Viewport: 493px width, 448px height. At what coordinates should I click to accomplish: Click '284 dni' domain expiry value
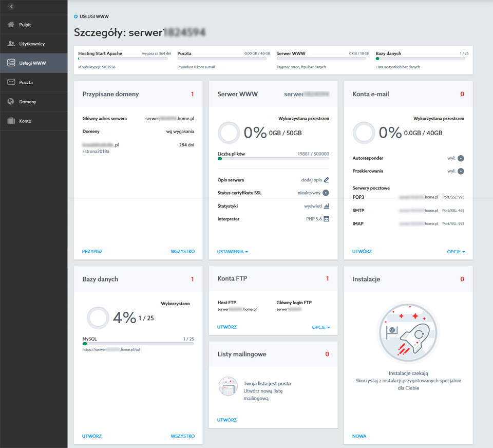pos(187,145)
